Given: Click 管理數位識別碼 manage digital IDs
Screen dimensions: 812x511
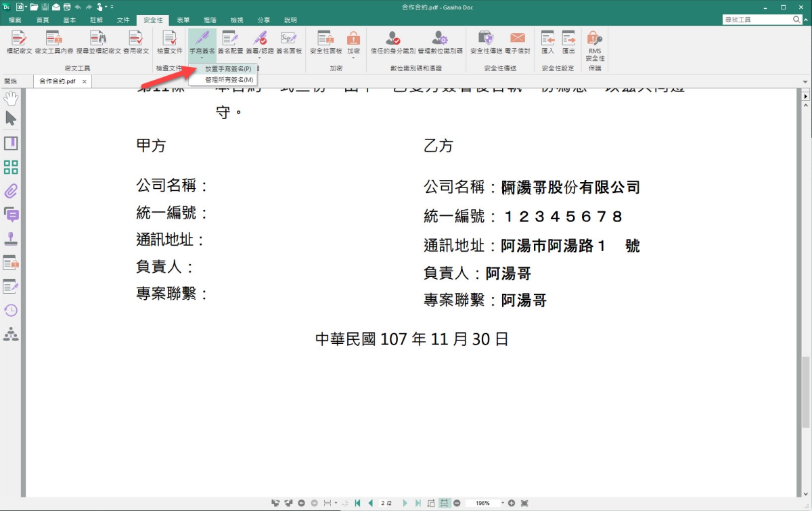Looking at the screenshot, I should tap(441, 42).
